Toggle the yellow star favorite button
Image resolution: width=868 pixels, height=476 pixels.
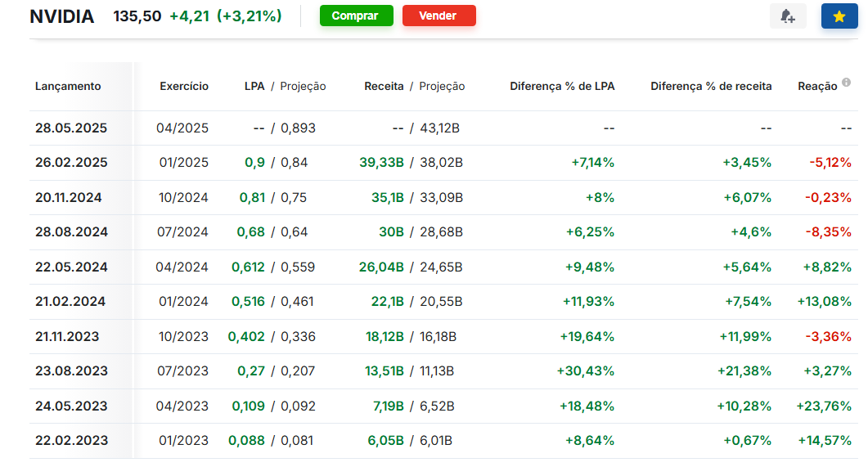839,16
